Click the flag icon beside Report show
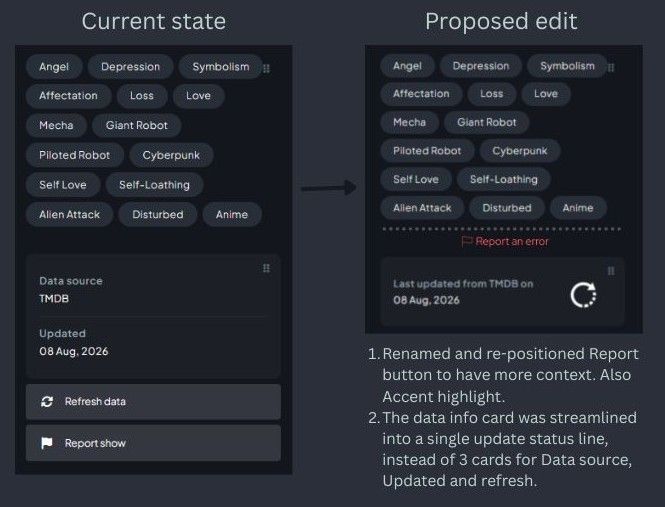 (x=47, y=443)
